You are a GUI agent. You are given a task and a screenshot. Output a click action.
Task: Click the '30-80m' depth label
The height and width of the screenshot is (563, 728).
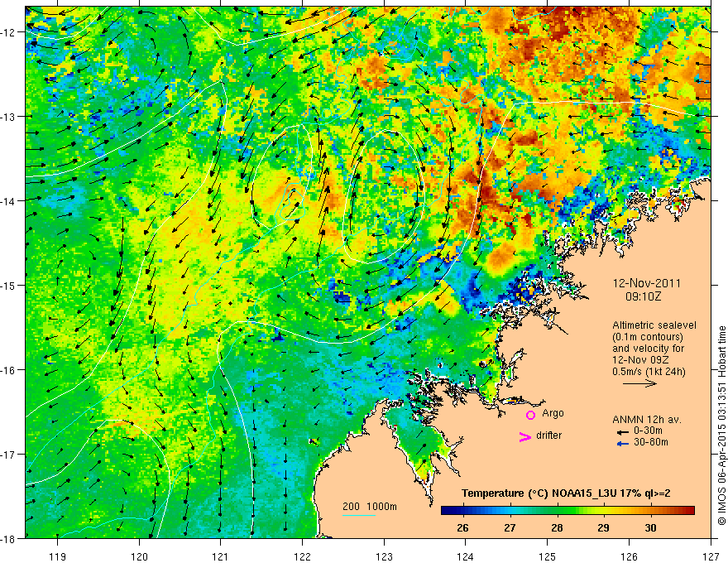pos(651,442)
